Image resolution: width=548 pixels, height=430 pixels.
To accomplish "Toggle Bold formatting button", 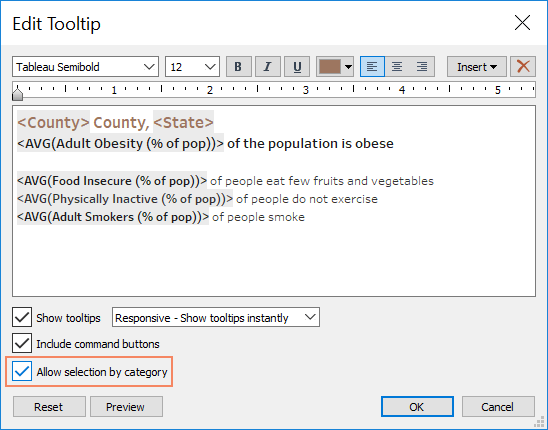I will tap(239, 66).
